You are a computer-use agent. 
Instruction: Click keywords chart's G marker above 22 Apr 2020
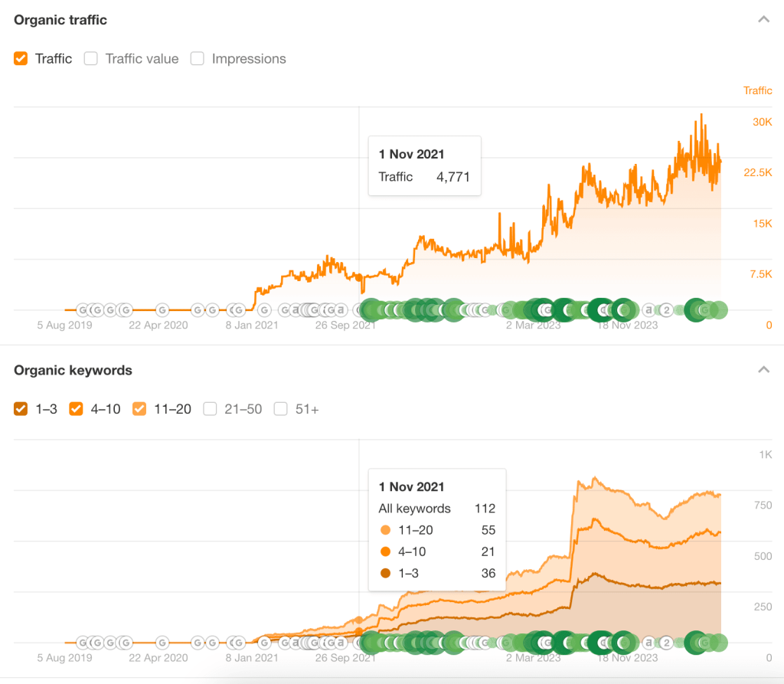tap(162, 643)
